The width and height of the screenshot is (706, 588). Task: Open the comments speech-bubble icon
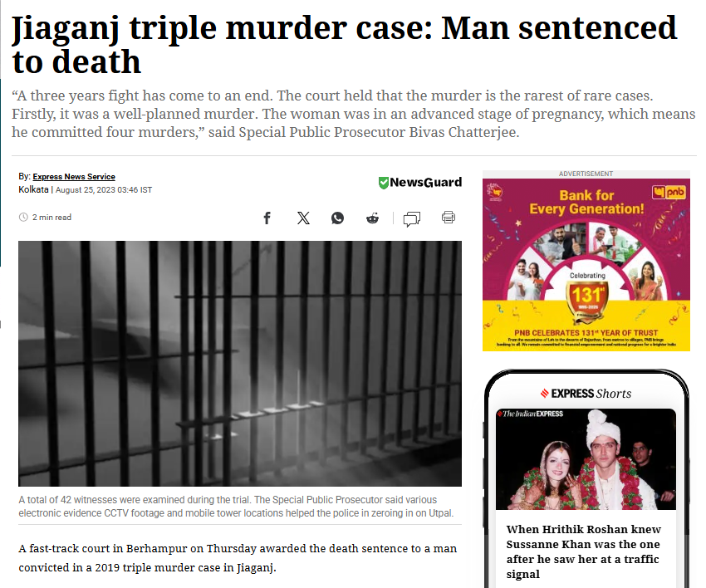click(x=412, y=219)
